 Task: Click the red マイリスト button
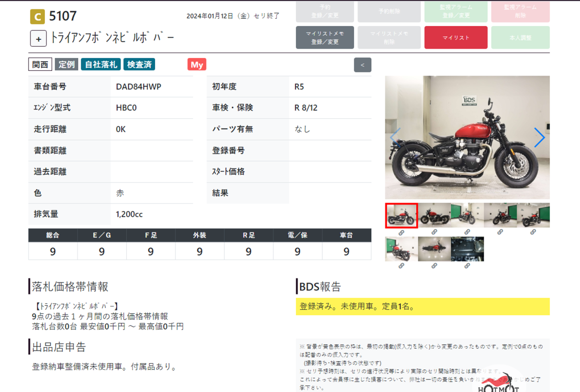[x=456, y=38]
